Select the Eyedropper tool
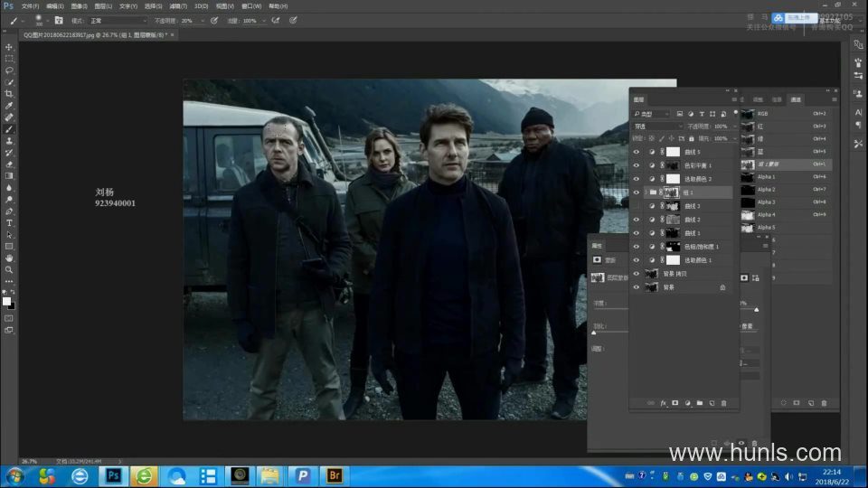The height and width of the screenshot is (488, 868). (x=9, y=105)
